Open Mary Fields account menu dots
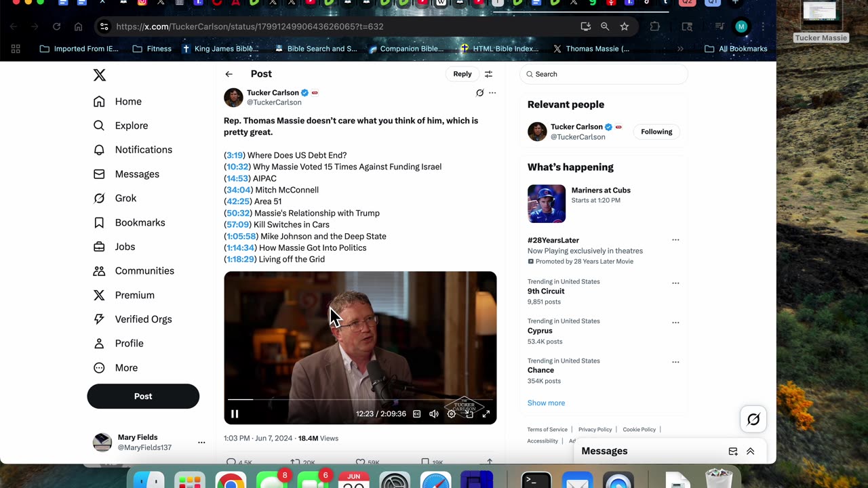The height and width of the screenshot is (488, 868). [201, 443]
